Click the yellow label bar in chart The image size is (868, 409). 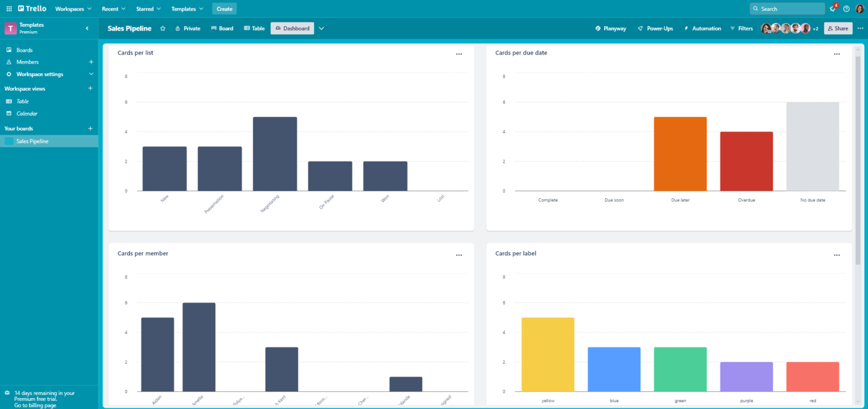coord(548,354)
